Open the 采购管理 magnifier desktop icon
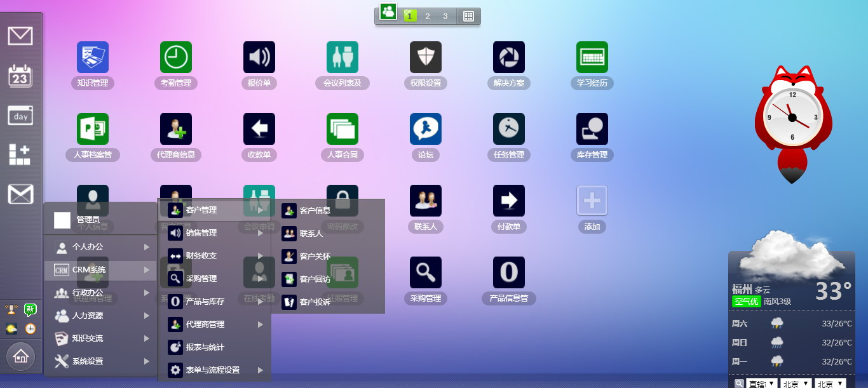 pyautogui.click(x=426, y=273)
